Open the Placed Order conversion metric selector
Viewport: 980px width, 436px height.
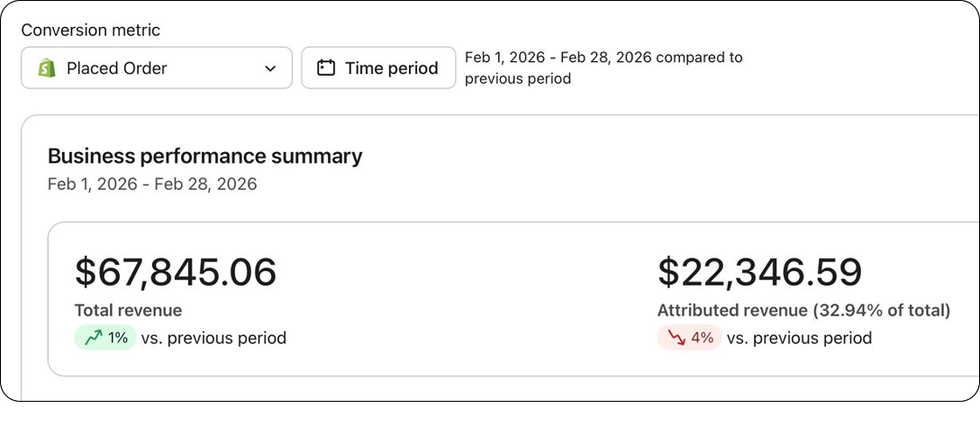point(157,68)
